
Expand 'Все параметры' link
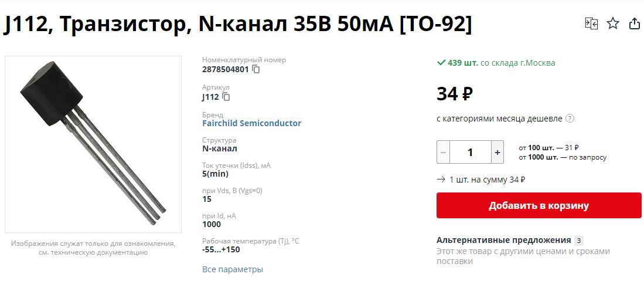point(232,269)
